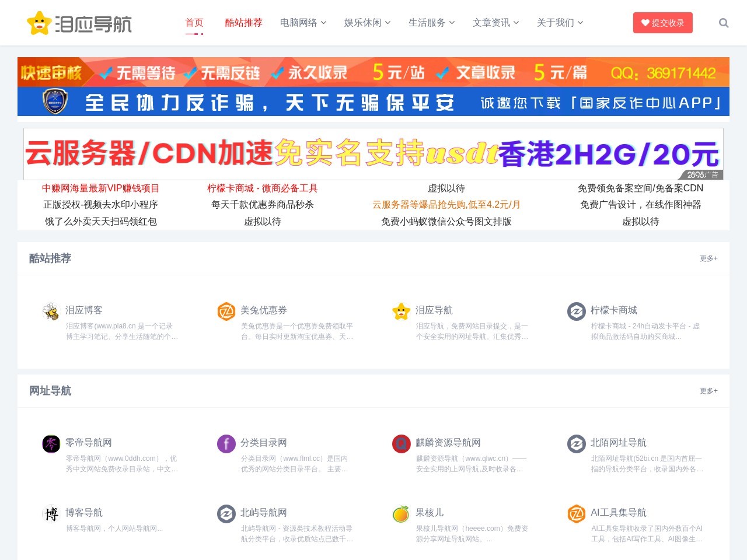Screen dimensions: 747x560
Task: Switch to the 酷站推荐 menu item
Action: coord(243,23)
